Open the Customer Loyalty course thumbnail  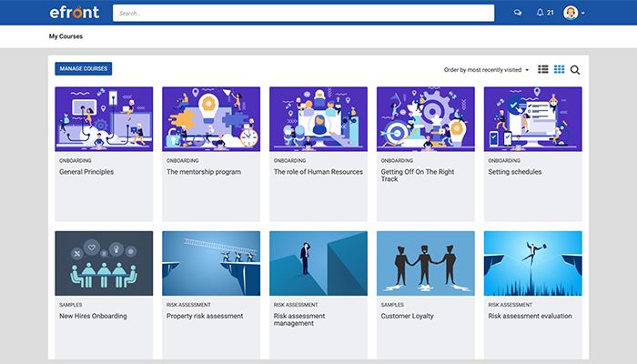pos(425,263)
